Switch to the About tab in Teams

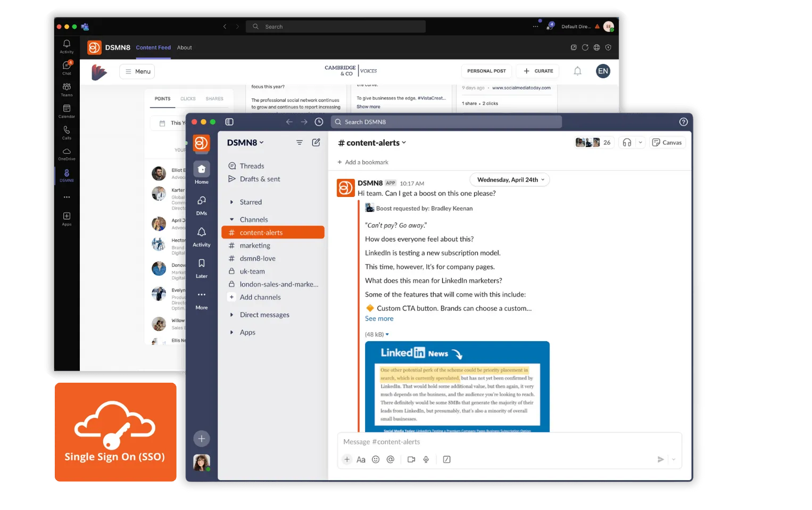click(x=185, y=47)
